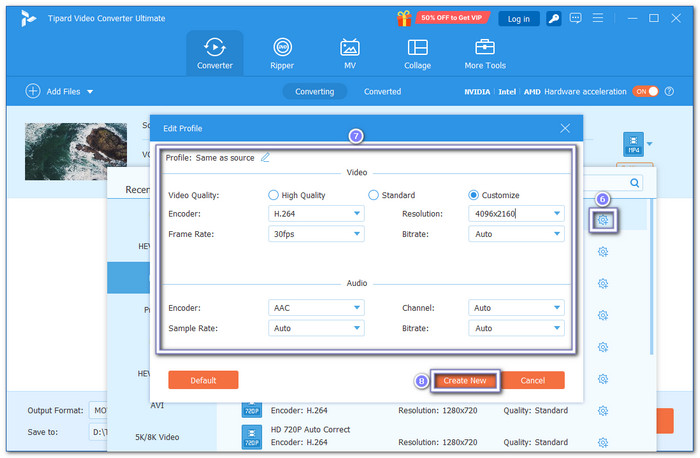The image size is (700, 458).
Task: Show the Converting list
Action: coord(315,92)
